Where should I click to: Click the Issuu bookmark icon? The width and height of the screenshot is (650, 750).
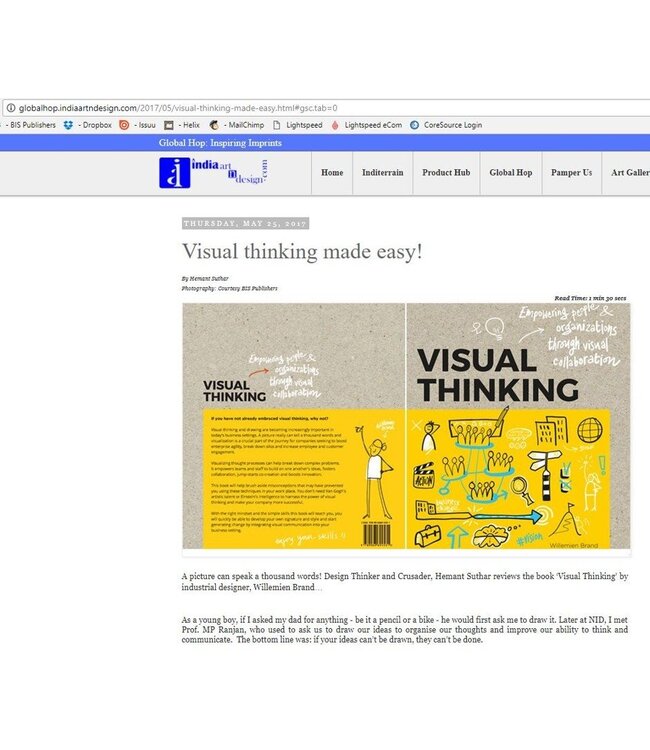click(124, 125)
